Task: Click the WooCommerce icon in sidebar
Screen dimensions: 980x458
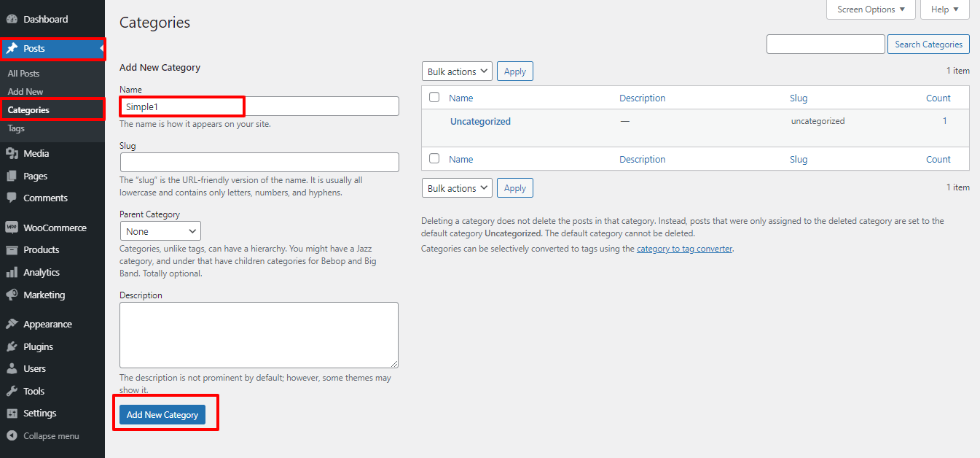Action: pyautogui.click(x=12, y=228)
